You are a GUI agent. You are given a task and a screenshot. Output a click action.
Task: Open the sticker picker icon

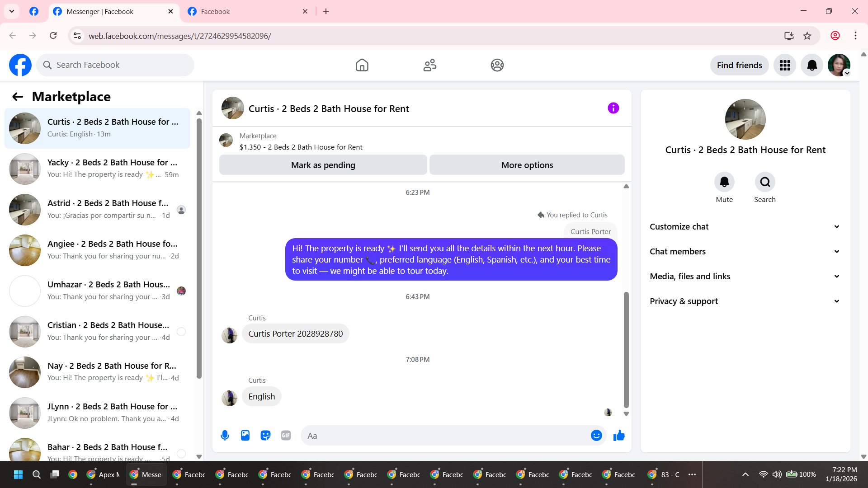265,436
